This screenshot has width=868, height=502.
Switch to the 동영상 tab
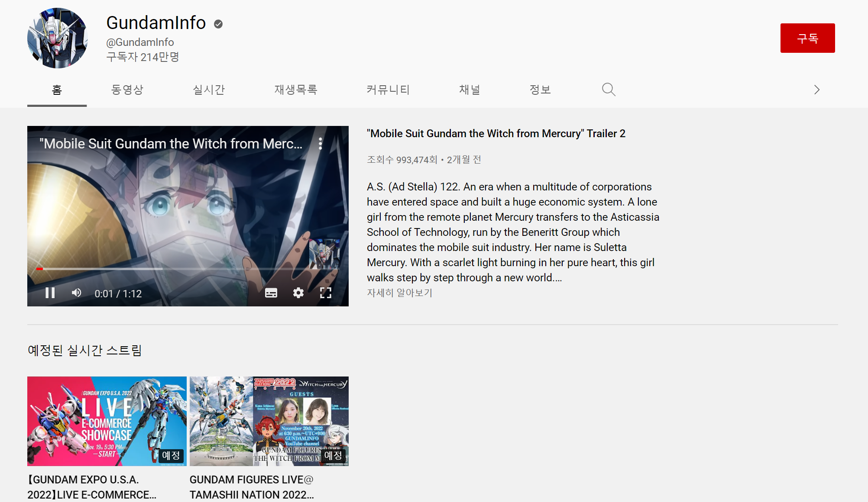click(x=127, y=90)
